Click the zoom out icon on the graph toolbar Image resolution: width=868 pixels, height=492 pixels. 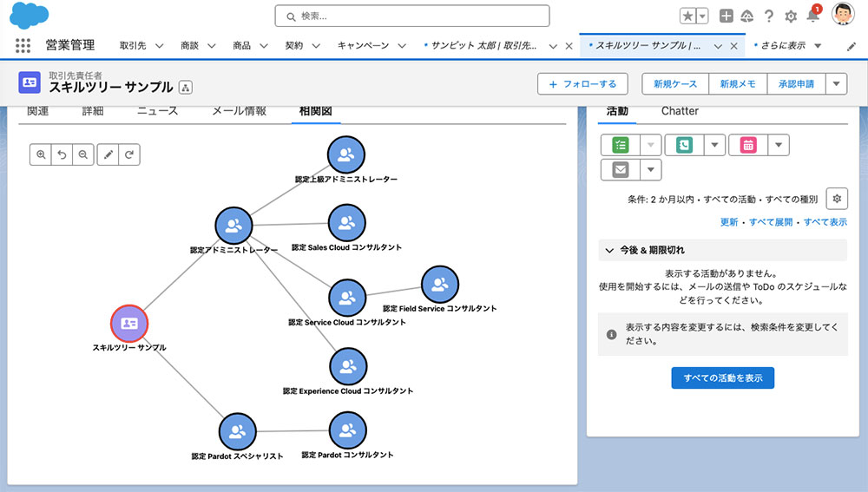(x=83, y=155)
